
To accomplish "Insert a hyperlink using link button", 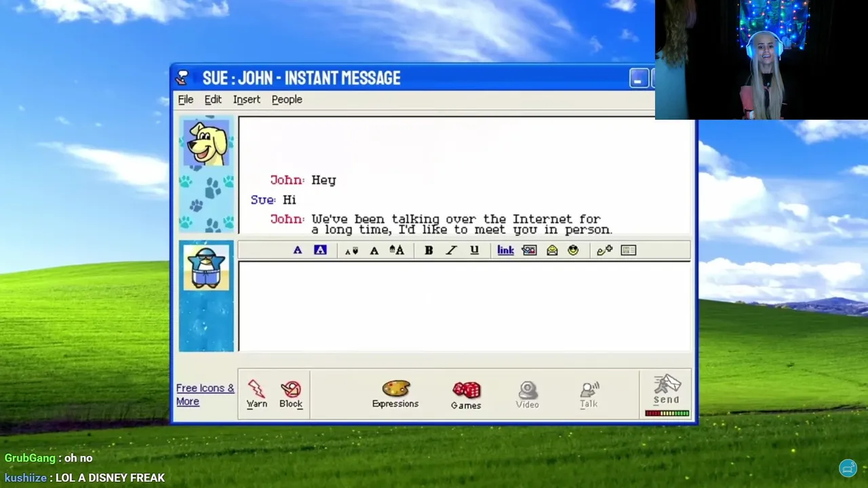I will pyautogui.click(x=505, y=250).
